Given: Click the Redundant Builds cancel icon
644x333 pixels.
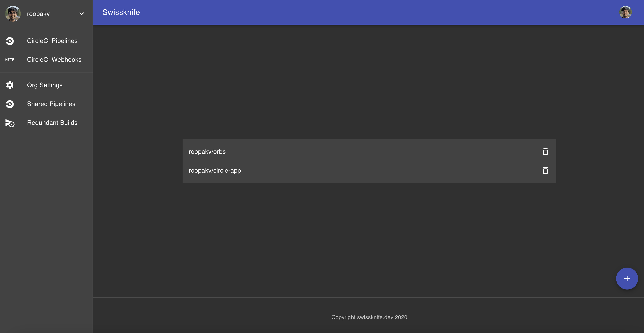Looking at the screenshot, I should tap(10, 123).
